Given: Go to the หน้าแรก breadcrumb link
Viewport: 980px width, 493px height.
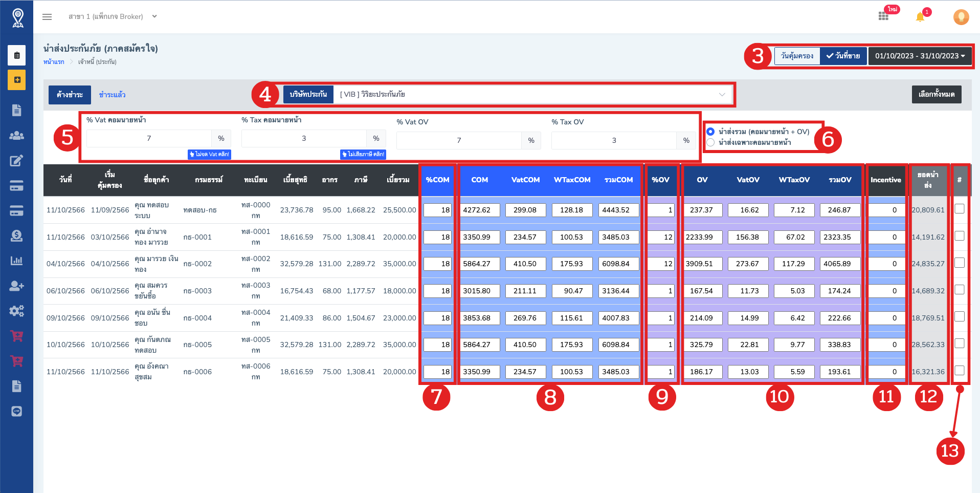Looking at the screenshot, I should tap(54, 62).
